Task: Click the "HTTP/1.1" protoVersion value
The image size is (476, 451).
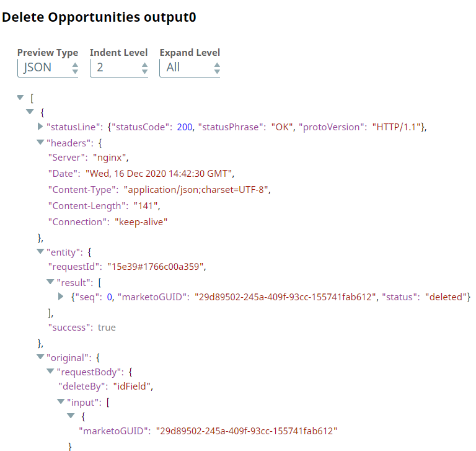Action: point(396,127)
